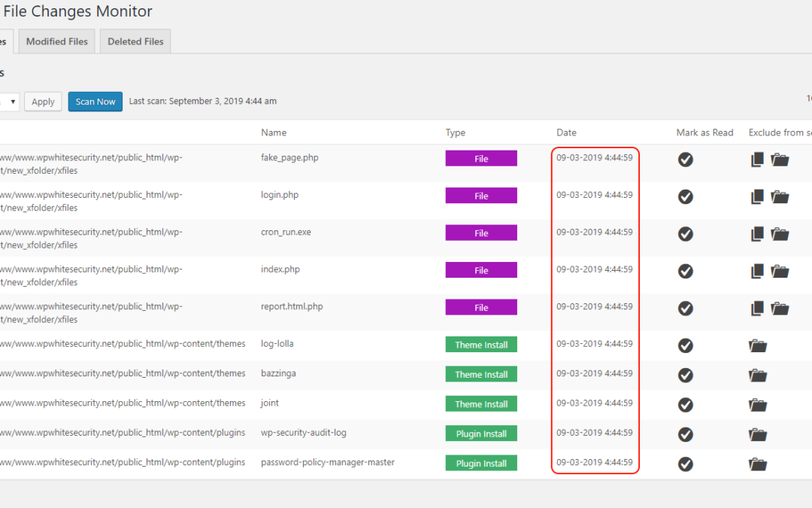Switch to Modified Files tab
The height and width of the screenshot is (508, 812).
pyautogui.click(x=57, y=41)
